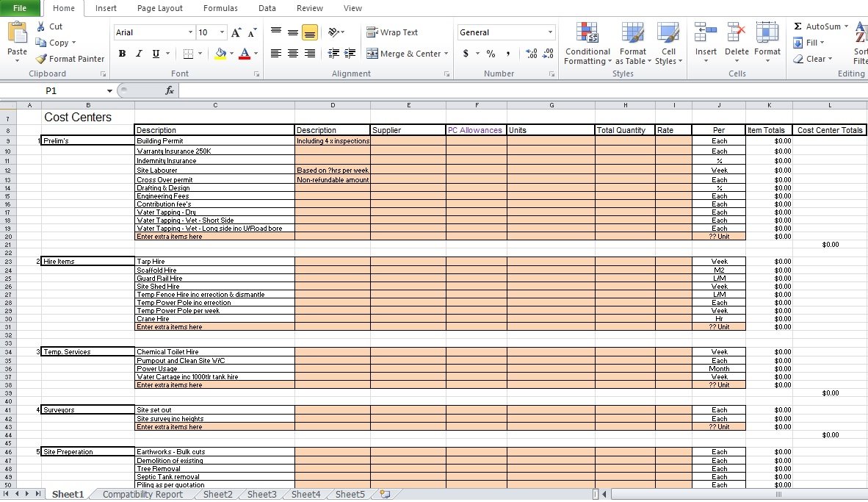Open Format as Table gallery

point(633,43)
